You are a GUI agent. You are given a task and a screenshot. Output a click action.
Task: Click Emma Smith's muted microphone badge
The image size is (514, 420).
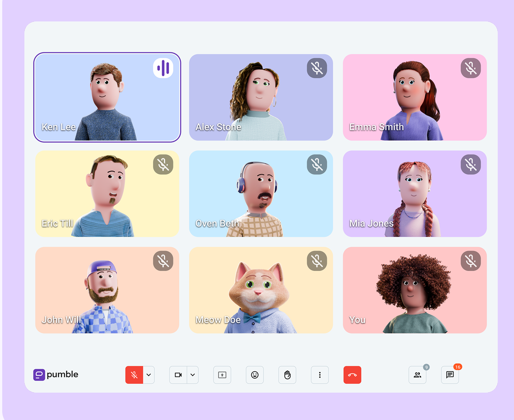[x=471, y=68]
